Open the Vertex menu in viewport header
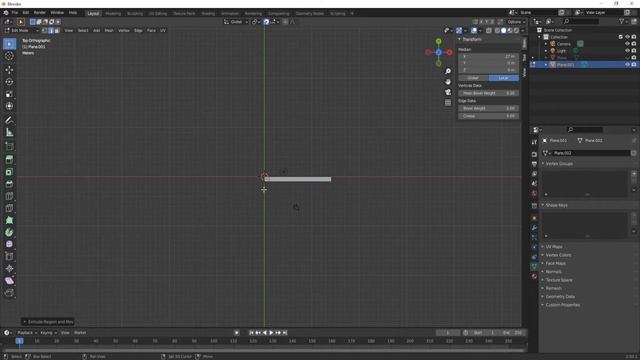640x360 pixels. [124, 30]
